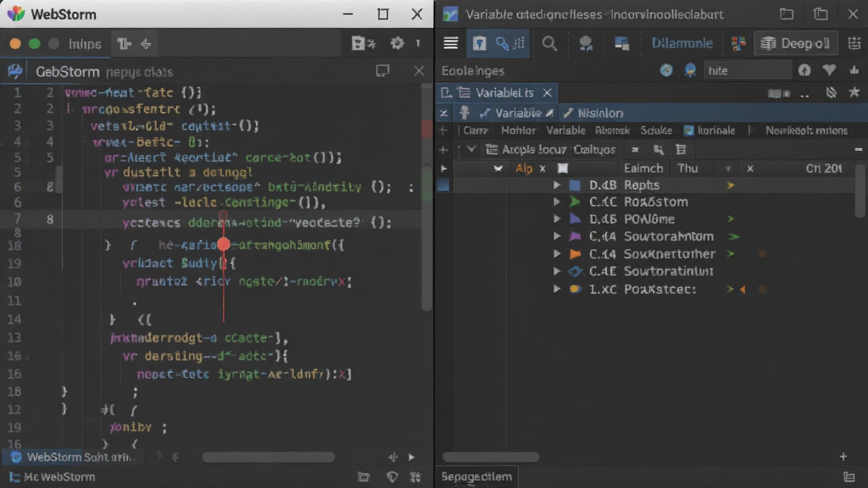The width and height of the screenshot is (868, 488).
Task: Click the tree structure icon next to hıtıps
Action: tap(124, 44)
